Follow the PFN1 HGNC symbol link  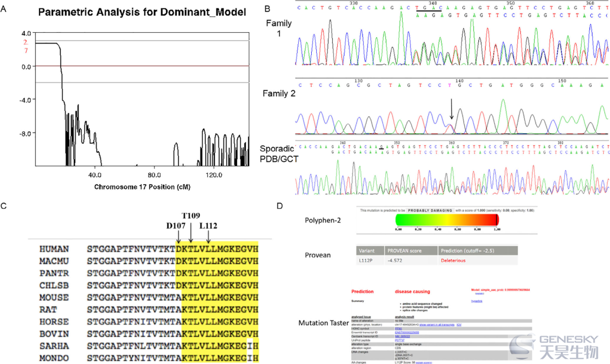pyautogui.click(x=398, y=328)
